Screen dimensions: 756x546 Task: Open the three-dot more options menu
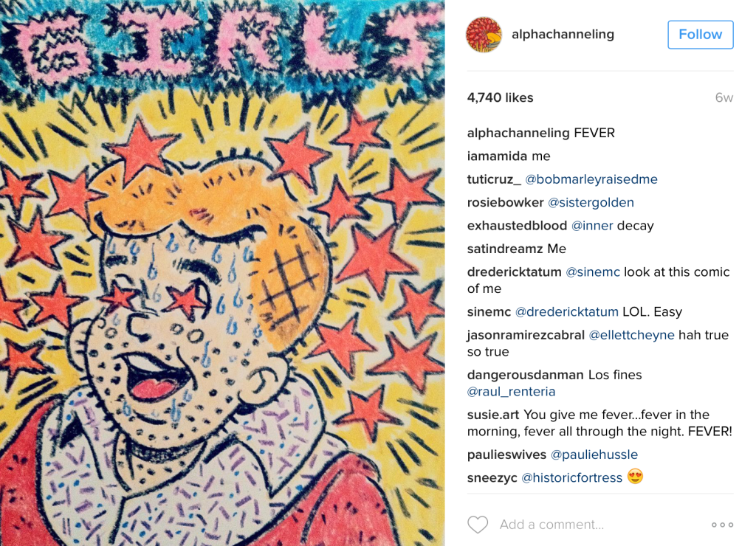[x=722, y=525]
